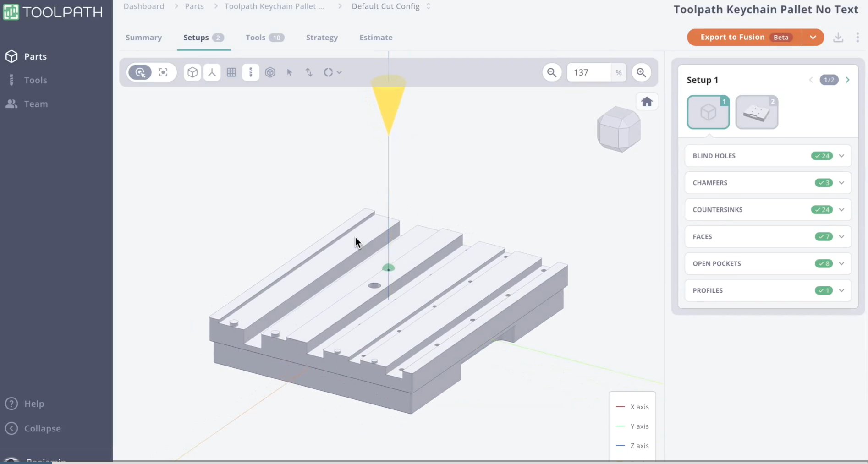Toggle the focus-select mode in toolbar toggle
This screenshot has height=464, width=868.
coord(164,72)
